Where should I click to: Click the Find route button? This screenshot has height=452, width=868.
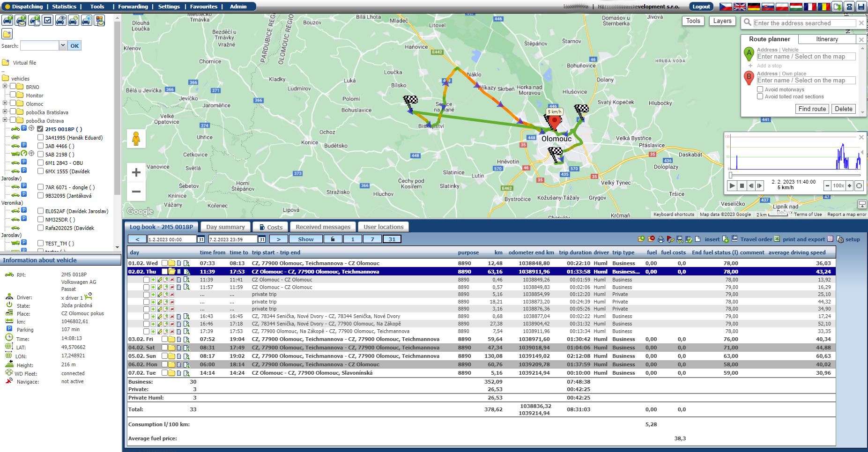pyautogui.click(x=812, y=109)
